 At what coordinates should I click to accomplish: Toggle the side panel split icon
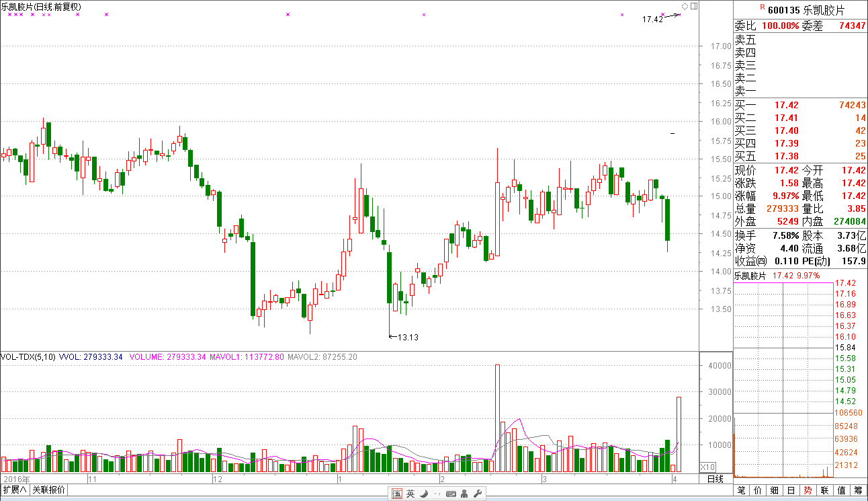coord(694,6)
